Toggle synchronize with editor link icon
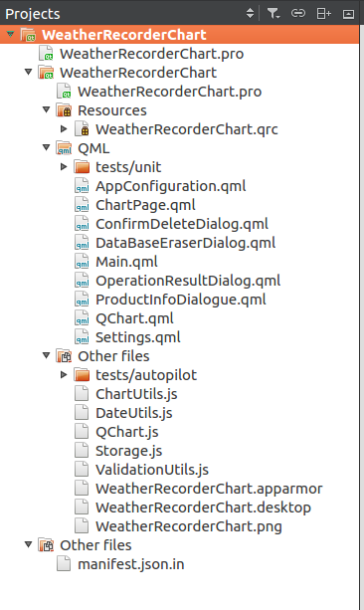364x610 pixels. click(x=298, y=14)
